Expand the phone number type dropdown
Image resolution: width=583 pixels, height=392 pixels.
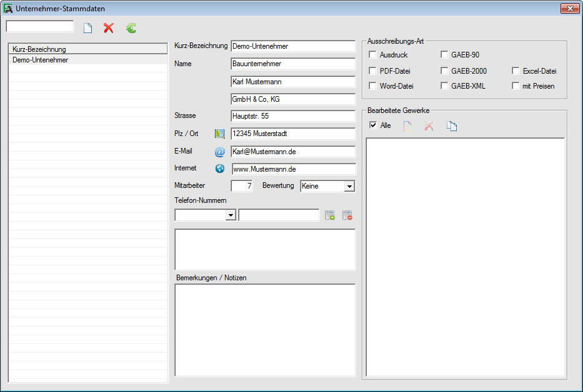pyautogui.click(x=231, y=215)
